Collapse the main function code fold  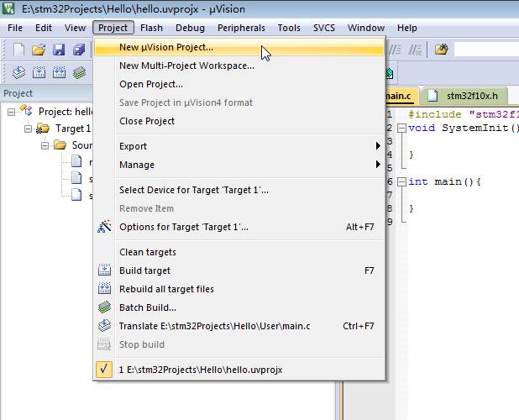point(401,181)
